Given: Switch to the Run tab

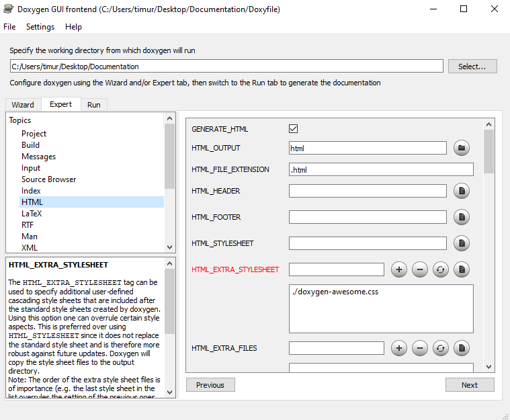Looking at the screenshot, I should coord(93,105).
